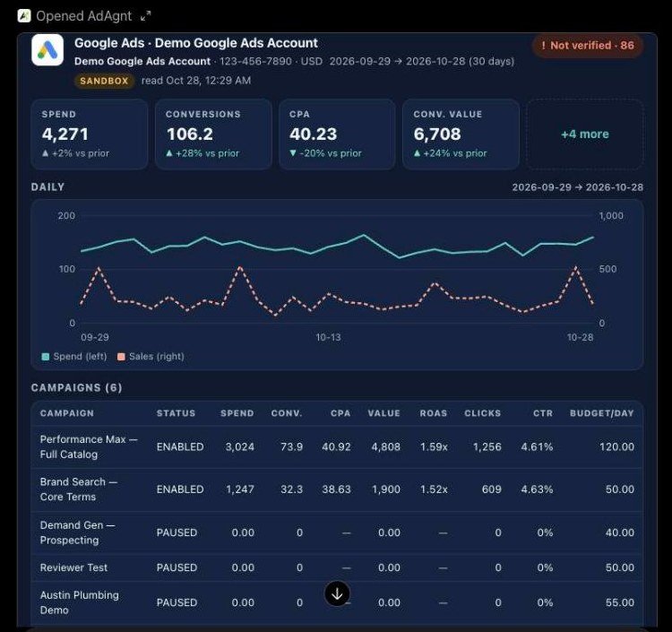Click the 3,024 spend value
The width and height of the screenshot is (672, 632).
coord(240,446)
